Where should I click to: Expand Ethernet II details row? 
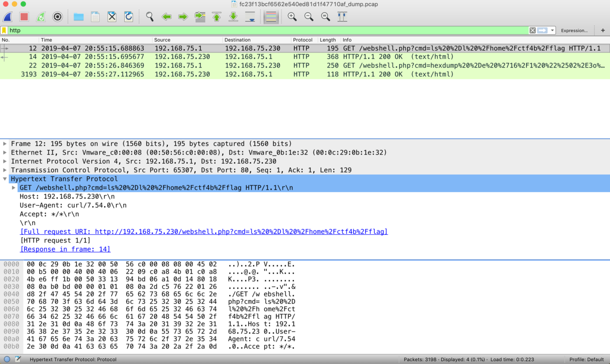tap(5, 153)
